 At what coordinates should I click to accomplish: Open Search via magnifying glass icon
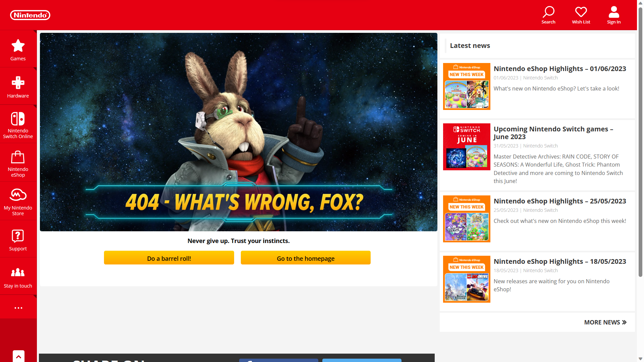548,12
